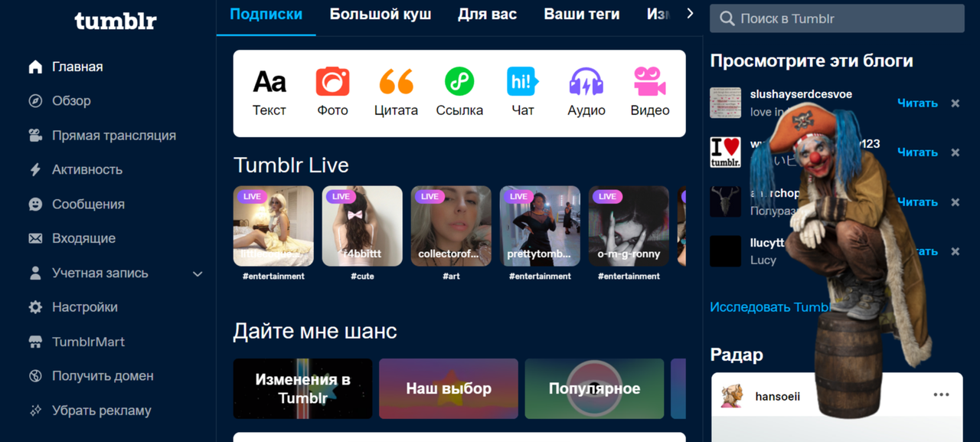Create an Аудио post
The width and height of the screenshot is (980, 442).
click(x=586, y=93)
